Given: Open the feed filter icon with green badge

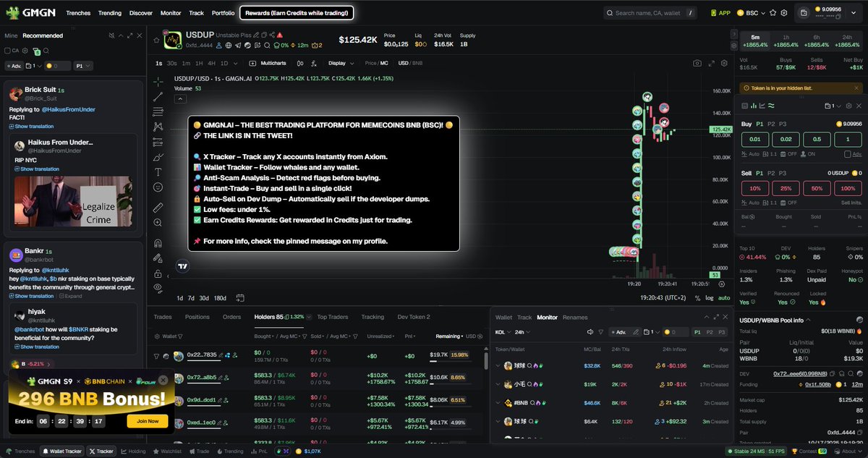Looking at the screenshot, I should (35, 51).
